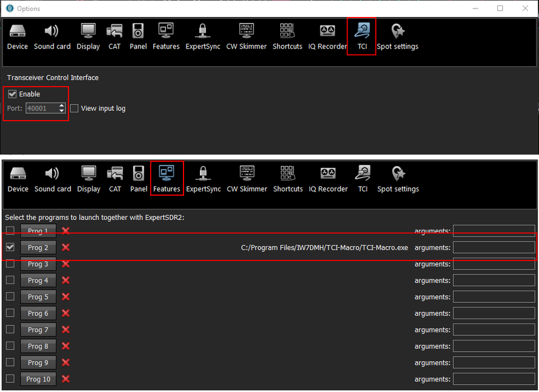
Task: Open IQ Recorder in lower toolbar
Action: tap(328, 179)
